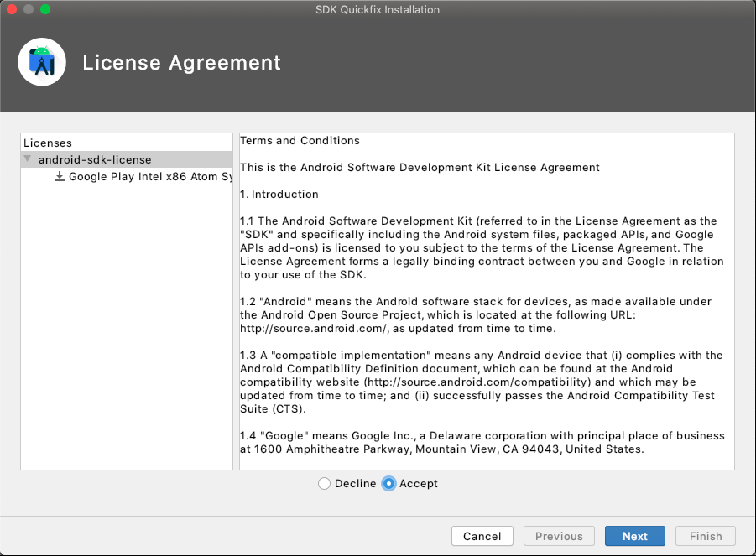Click the SDK Quickfix Installation title bar
The width and height of the screenshot is (756, 556).
[378, 9]
